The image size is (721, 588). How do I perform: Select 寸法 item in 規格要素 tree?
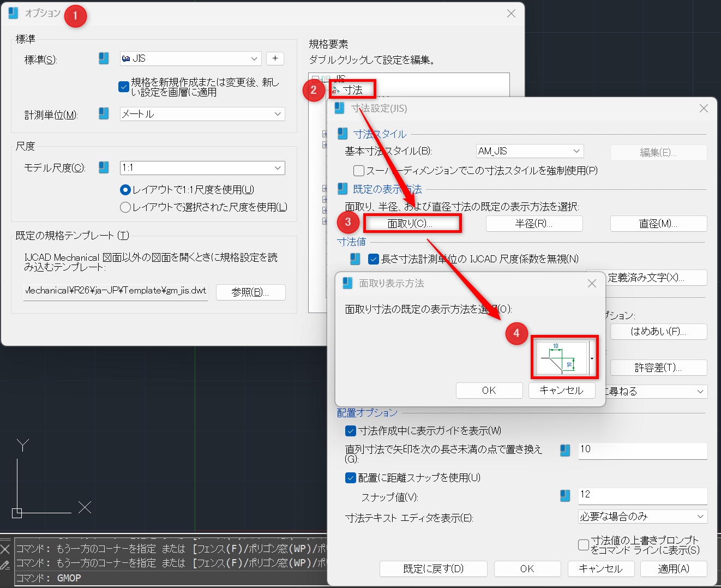pyautogui.click(x=353, y=90)
